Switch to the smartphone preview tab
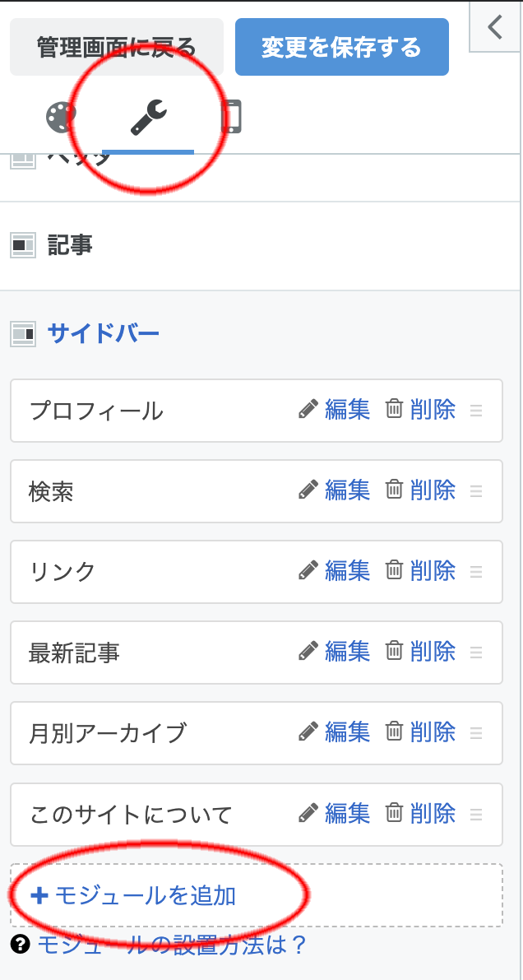523x980 pixels. 233,117
